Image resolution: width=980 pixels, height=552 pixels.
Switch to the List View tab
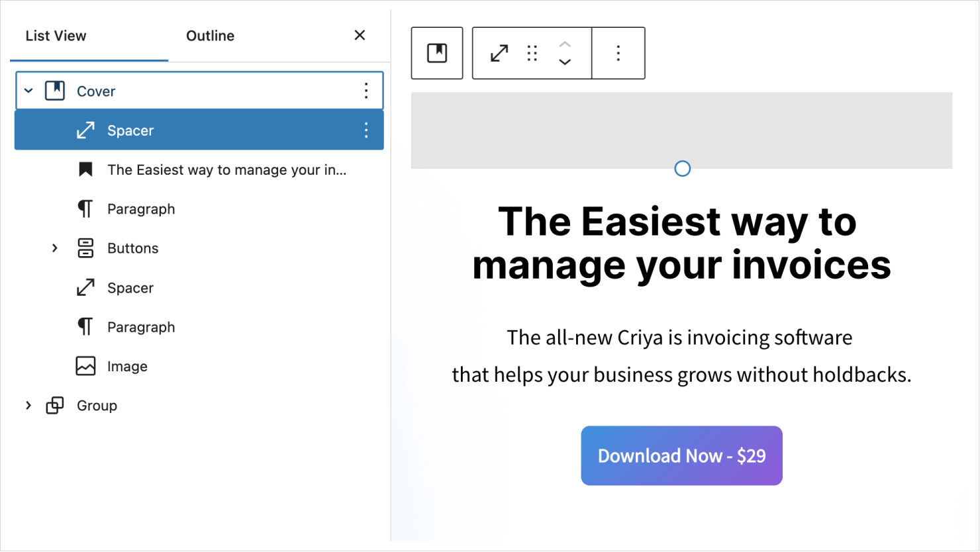point(56,36)
